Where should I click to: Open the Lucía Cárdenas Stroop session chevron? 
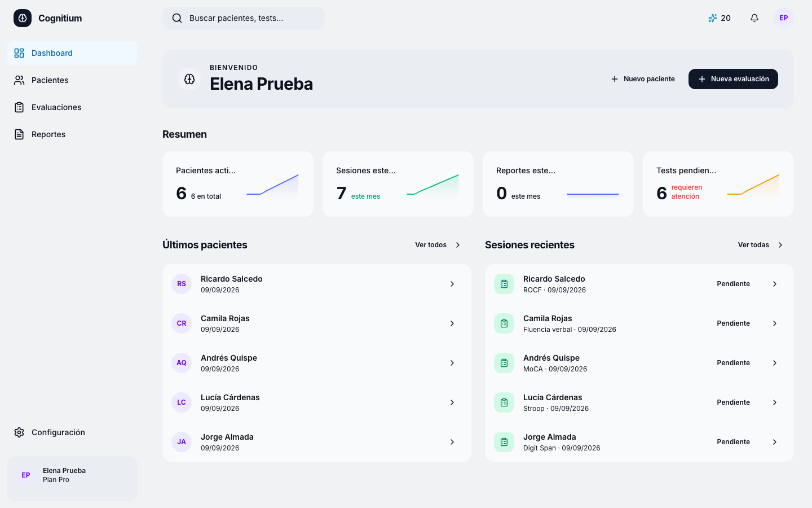(x=775, y=402)
